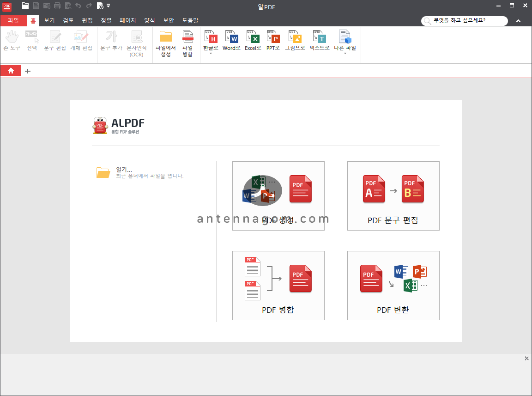Collapse the ribbon with the chevron

point(519,21)
